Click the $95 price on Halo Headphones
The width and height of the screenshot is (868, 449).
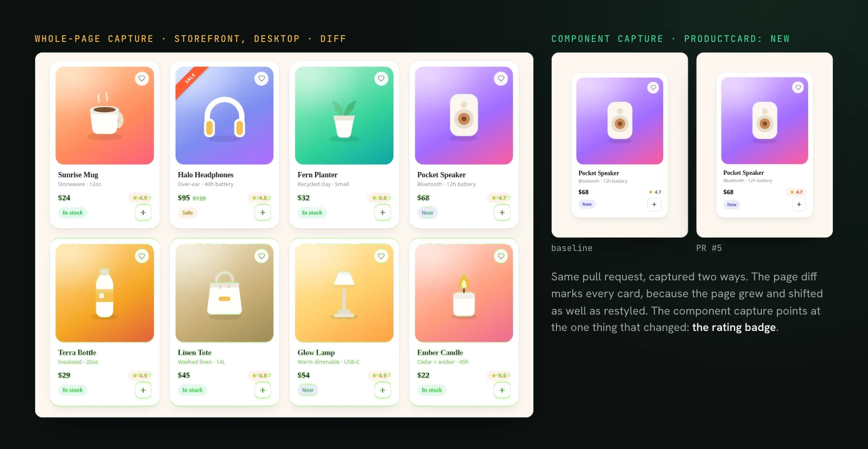(184, 198)
